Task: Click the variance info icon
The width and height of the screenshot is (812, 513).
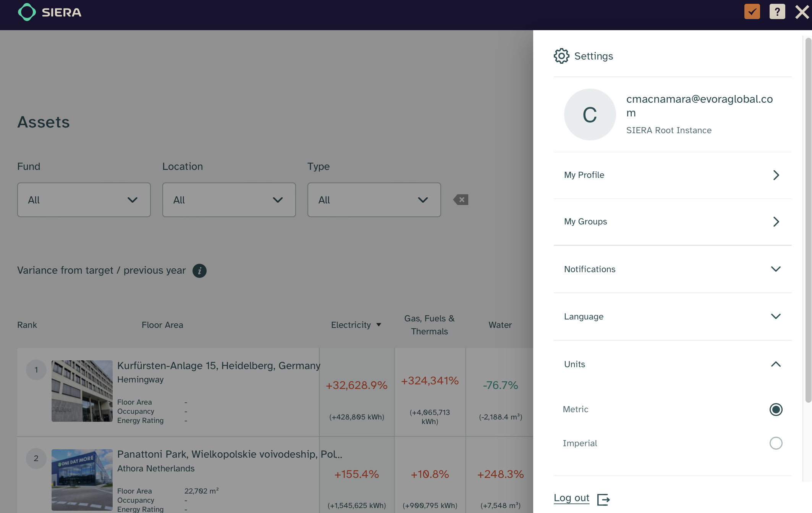Action: tap(199, 271)
